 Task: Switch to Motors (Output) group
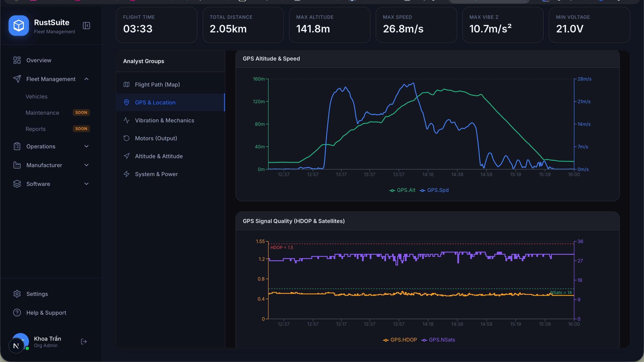171,138
